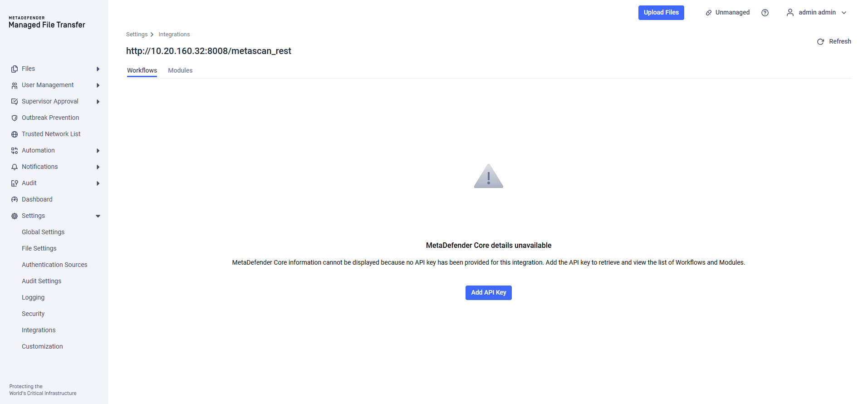Open the admin admin dropdown chevron
868x404 pixels.
click(x=844, y=13)
